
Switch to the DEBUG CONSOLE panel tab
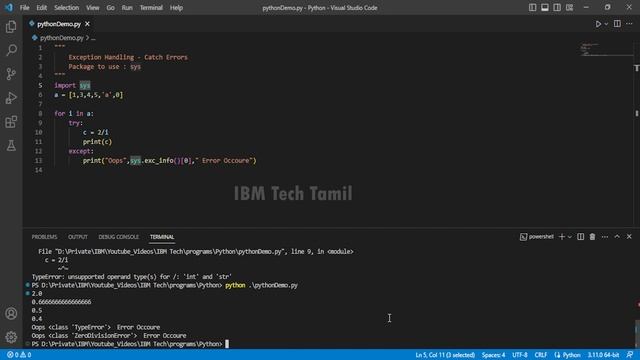tap(119, 237)
